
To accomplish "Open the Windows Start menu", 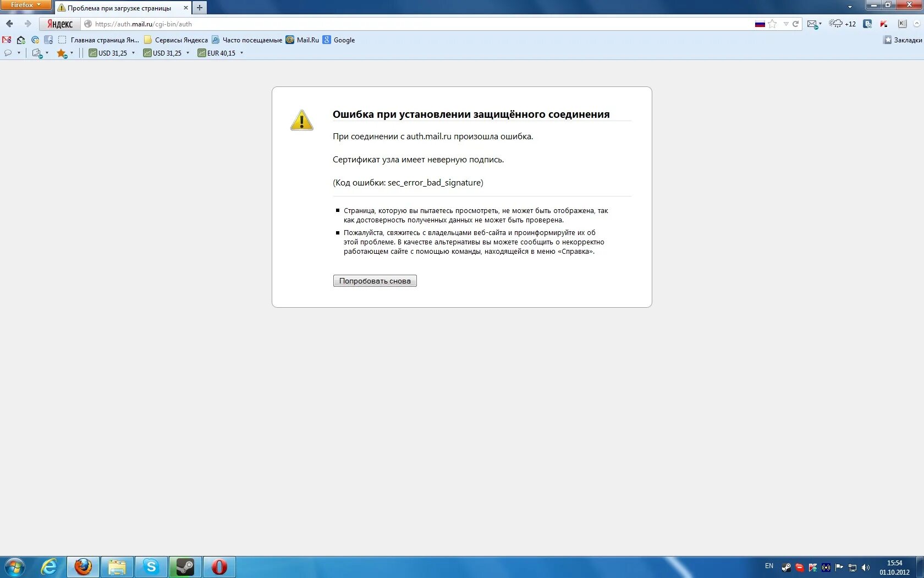I will pyautogui.click(x=15, y=567).
